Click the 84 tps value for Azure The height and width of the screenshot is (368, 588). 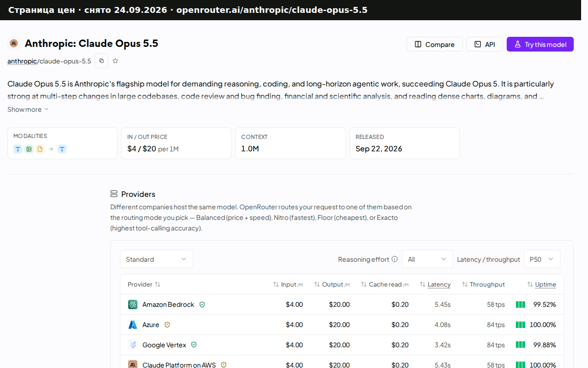[496, 325]
